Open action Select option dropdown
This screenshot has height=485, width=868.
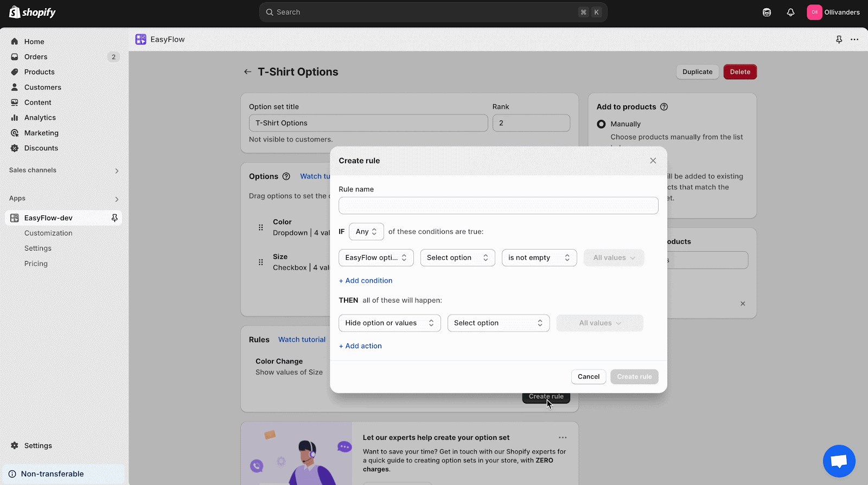tap(498, 323)
